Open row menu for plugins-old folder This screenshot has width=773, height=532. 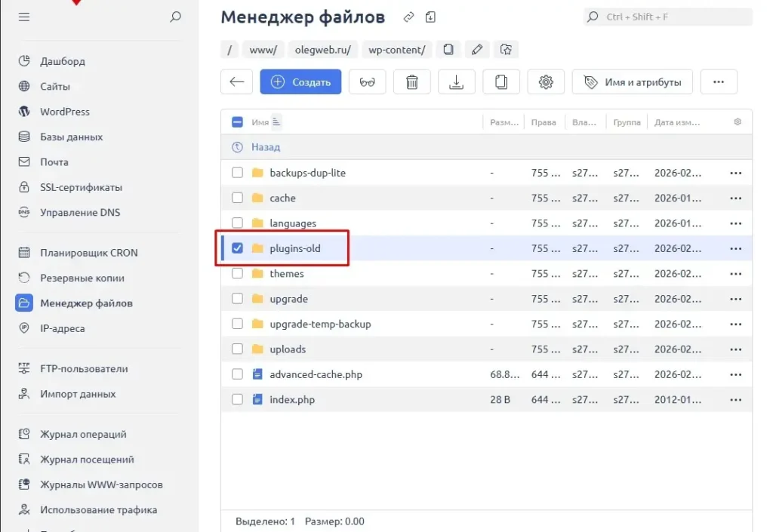click(x=735, y=248)
